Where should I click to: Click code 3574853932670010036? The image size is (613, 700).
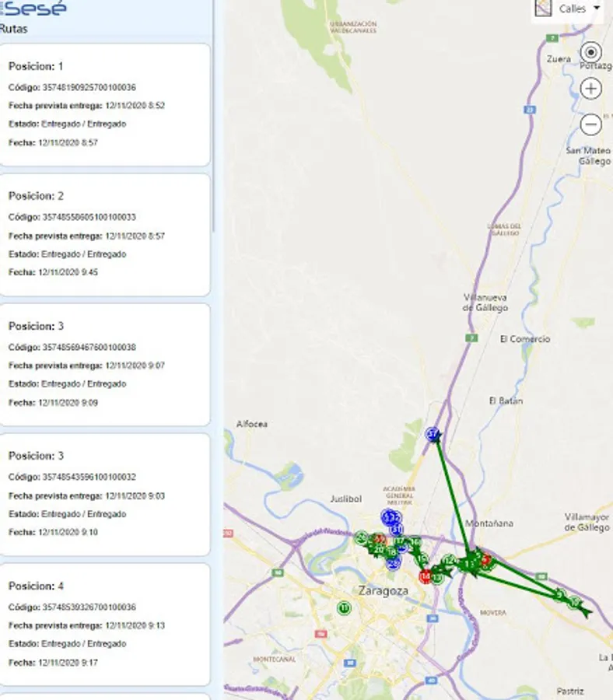pyautogui.click(x=89, y=607)
